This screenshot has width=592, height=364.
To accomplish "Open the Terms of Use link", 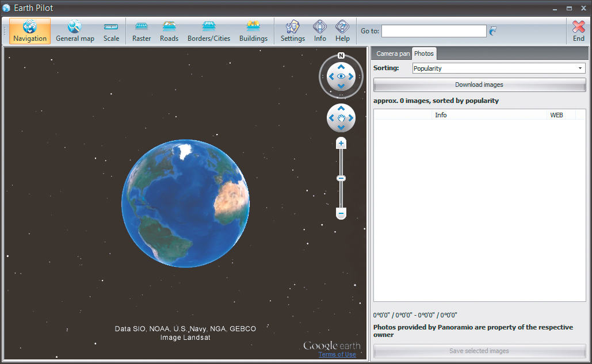I will click(x=337, y=354).
